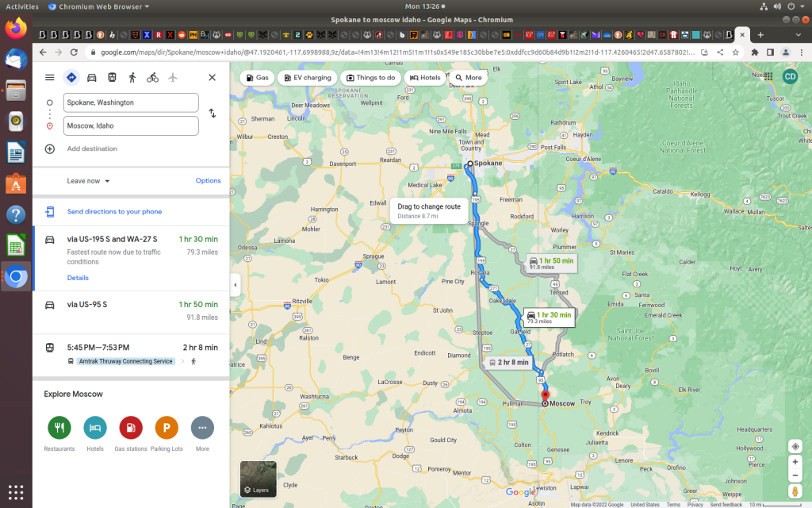The width and height of the screenshot is (812, 508).
Task: Expand the More filters chip
Action: [x=468, y=78]
